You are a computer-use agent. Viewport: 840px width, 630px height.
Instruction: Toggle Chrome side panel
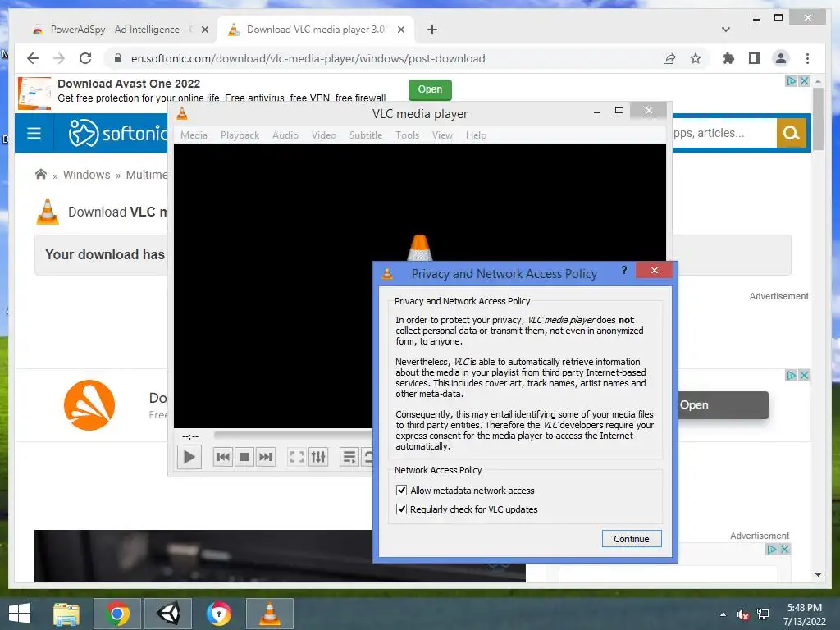pos(755,58)
